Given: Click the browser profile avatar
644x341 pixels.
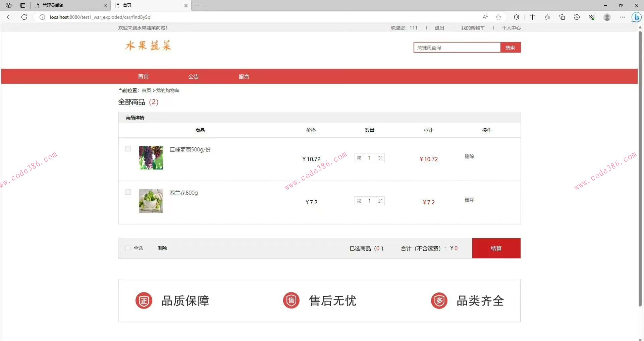Looking at the screenshot, I should click(x=607, y=17).
